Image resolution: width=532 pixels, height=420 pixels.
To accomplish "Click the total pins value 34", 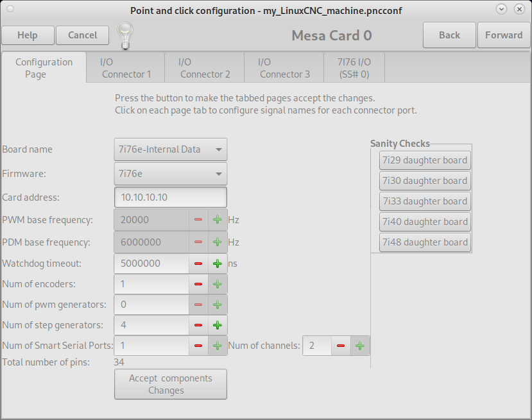I will coord(119,362).
